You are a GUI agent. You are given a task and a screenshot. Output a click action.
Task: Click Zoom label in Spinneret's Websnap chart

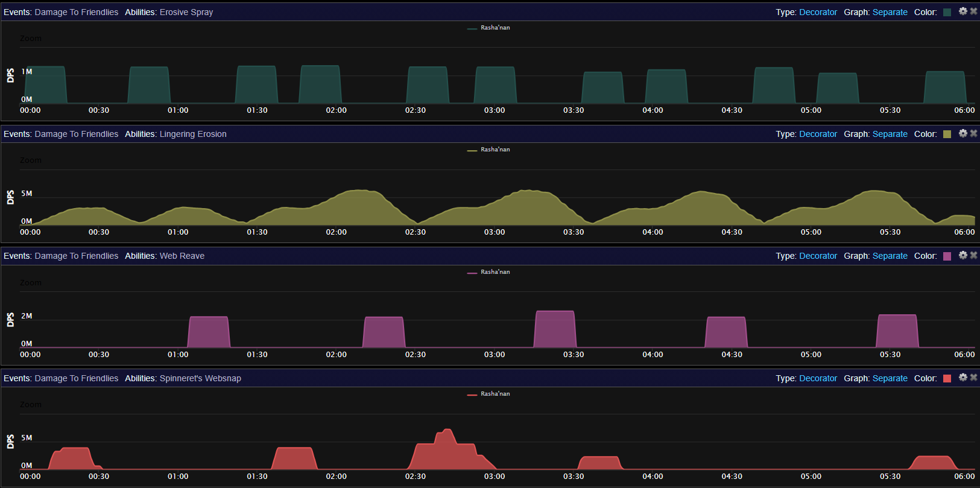point(31,405)
